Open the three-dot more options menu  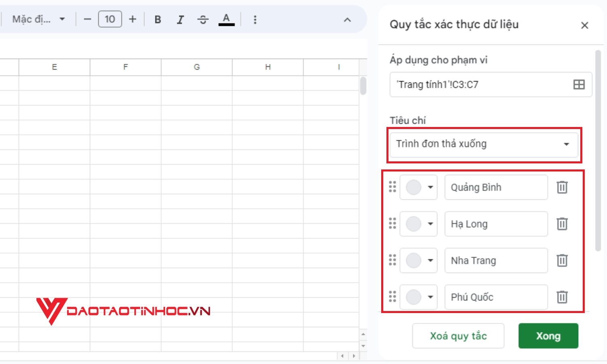pyautogui.click(x=255, y=19)
